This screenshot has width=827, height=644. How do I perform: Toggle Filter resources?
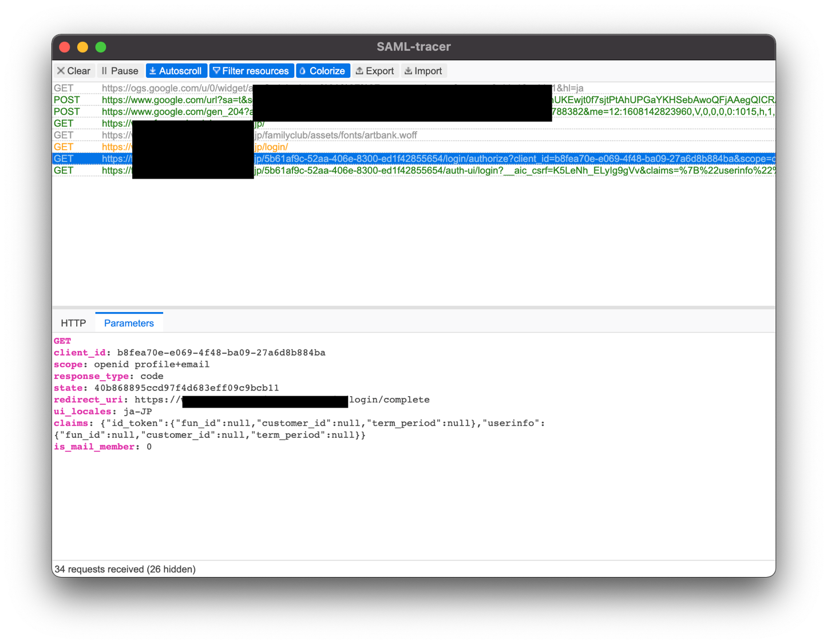pos(251,71)
